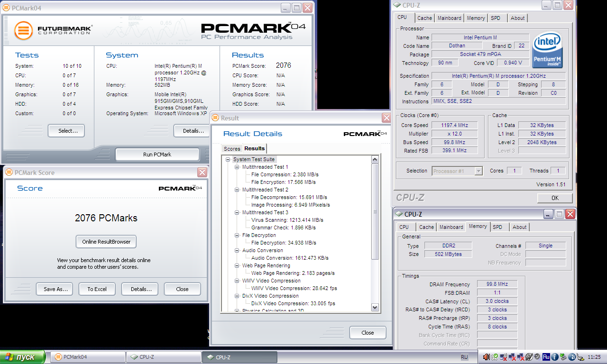Image resolution: width=607 pixels, height=364 pixels.
Task: Open Memory tab in top CPU-Z window
Action: (476, 18)
